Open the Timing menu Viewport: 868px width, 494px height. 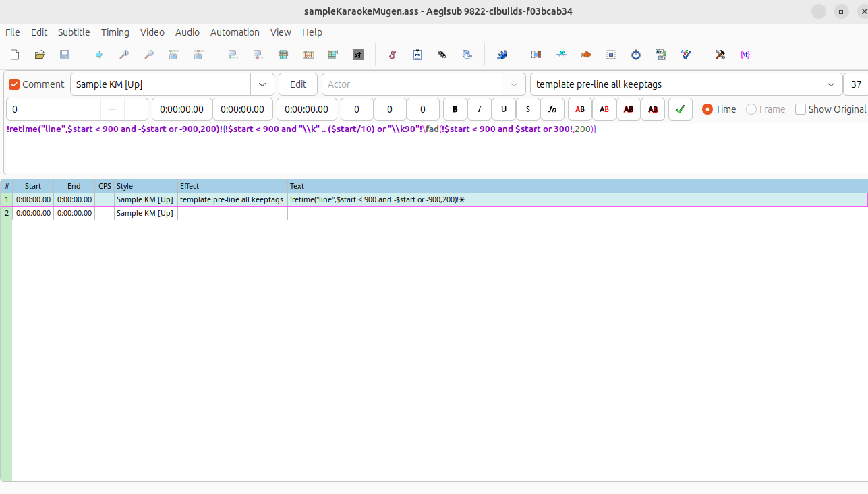(x=115, y=32)
